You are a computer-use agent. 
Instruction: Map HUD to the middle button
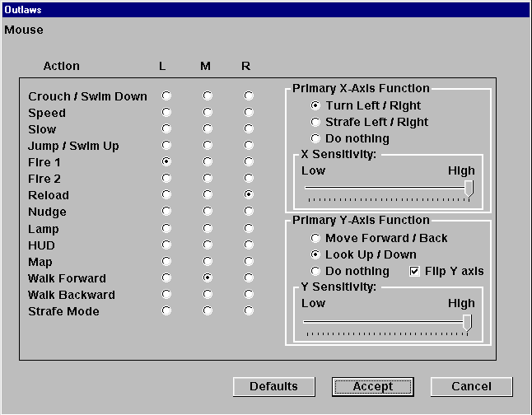click(x=208, y=245)
